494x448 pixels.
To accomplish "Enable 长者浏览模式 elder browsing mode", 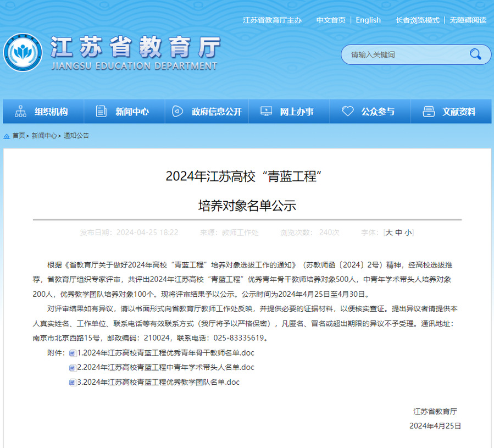I will pos(417,20).
